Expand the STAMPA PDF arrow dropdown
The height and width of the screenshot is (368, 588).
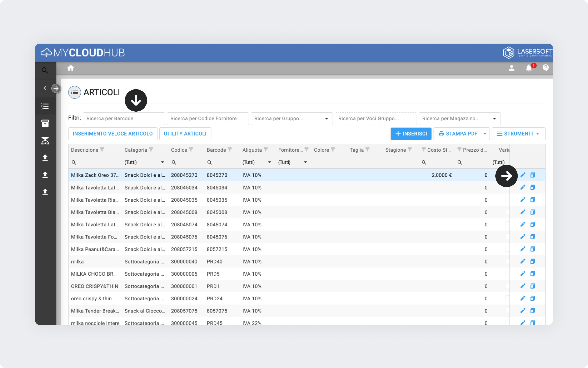[x=485, y=134]
